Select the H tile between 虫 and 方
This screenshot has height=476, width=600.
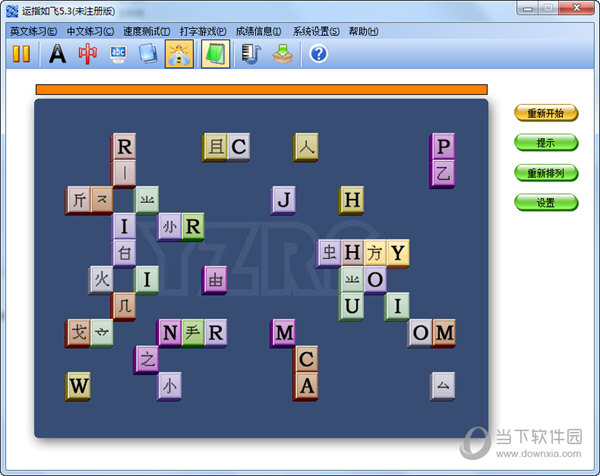pos(352,254)
